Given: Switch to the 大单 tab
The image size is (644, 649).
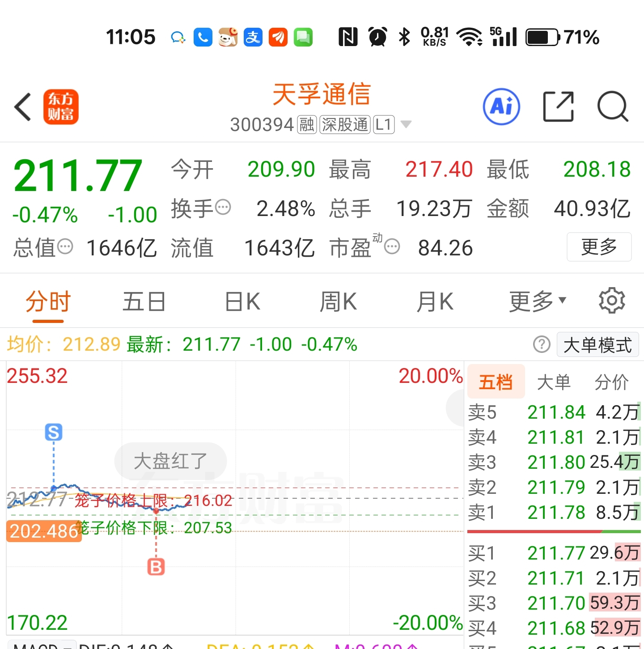Looking at the screenshot, I should pos(554,382).
